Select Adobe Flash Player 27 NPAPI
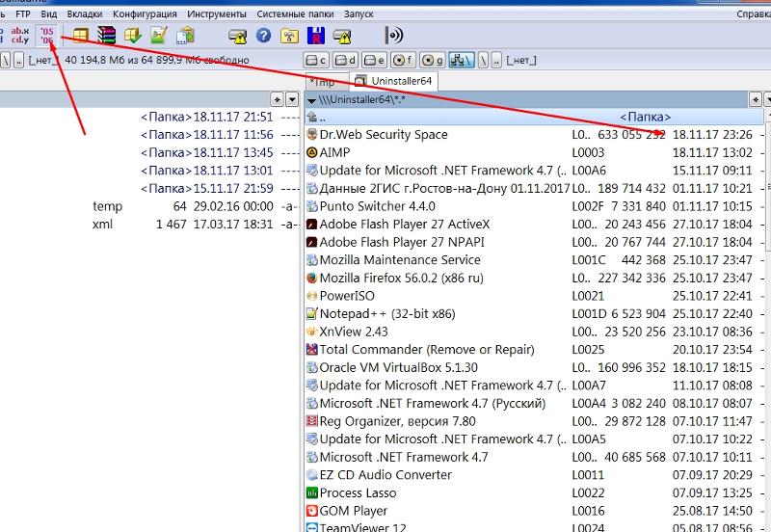The image size is (771, 532). [534, 242]
